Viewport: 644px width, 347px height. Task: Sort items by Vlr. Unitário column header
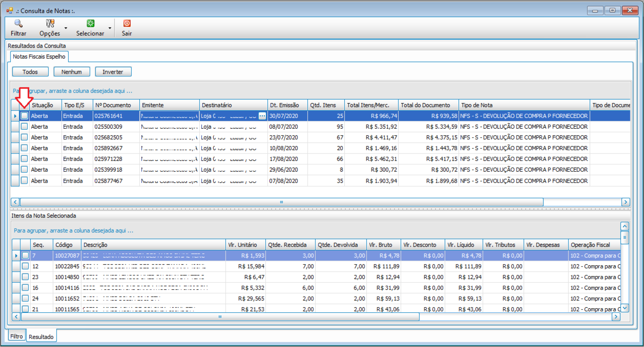coord(246,245)
